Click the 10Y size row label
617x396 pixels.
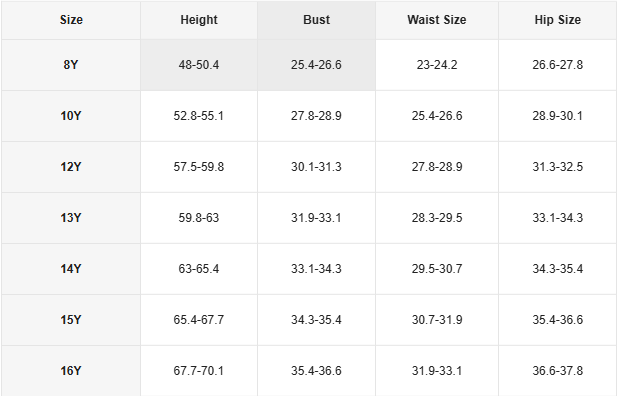pos(71,116)
